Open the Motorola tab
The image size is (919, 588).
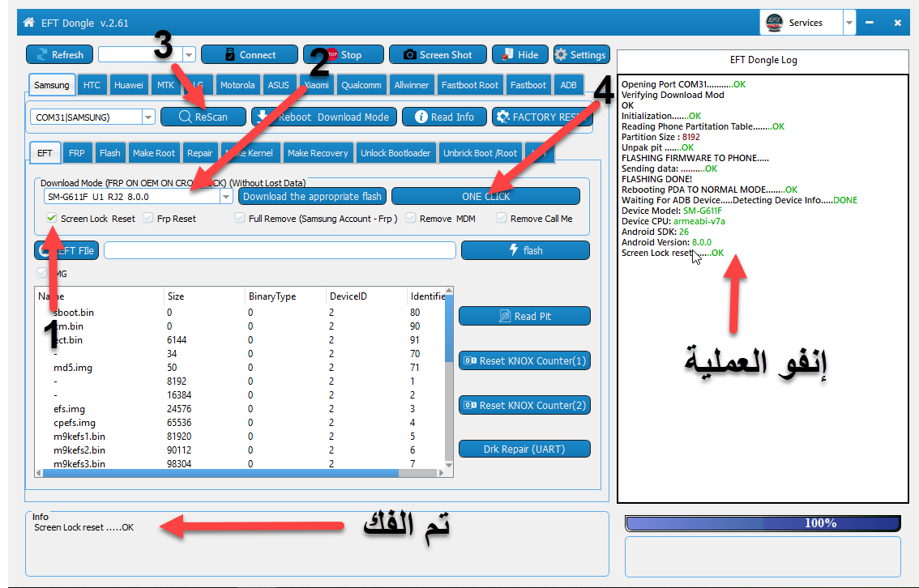click(x=237, y=85)
